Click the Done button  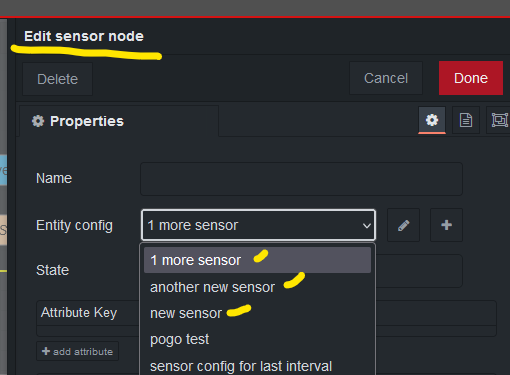(x=471, y=78)
